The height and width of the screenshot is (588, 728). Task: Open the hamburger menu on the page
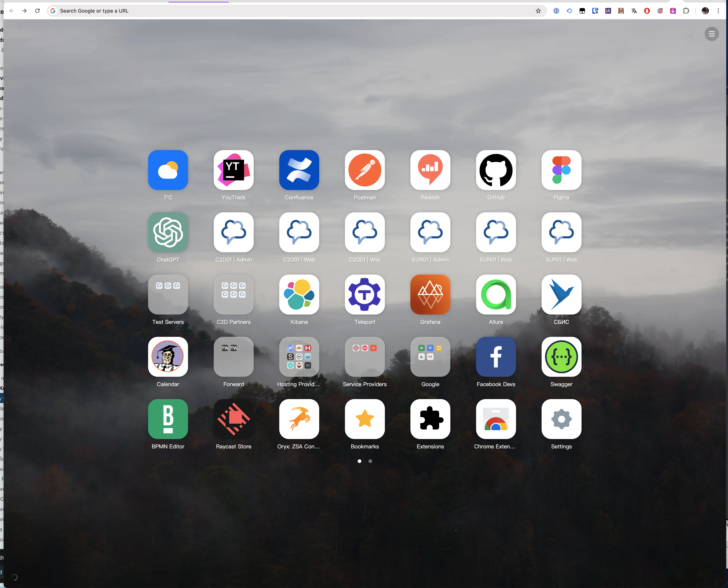point(711,34)
